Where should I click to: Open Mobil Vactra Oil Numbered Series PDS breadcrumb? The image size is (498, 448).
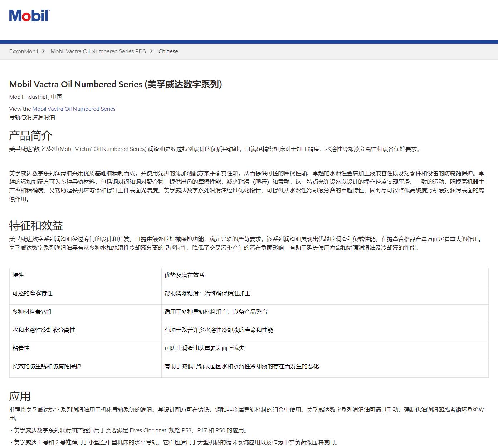click(98, 51)
